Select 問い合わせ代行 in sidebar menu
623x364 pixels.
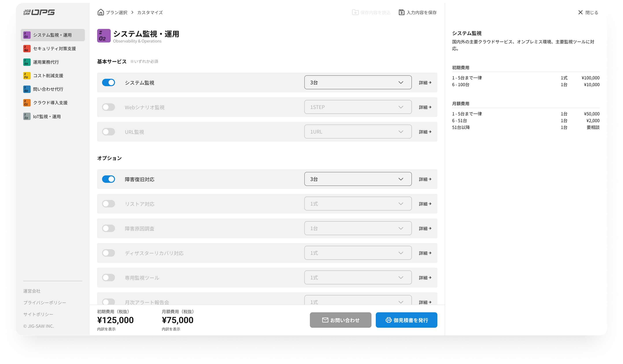tap(48, 89)
